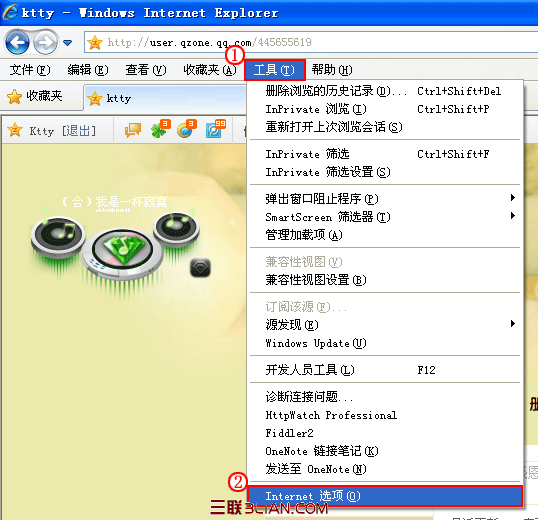Open the globe icon with badge 3

tap(186, 129)
